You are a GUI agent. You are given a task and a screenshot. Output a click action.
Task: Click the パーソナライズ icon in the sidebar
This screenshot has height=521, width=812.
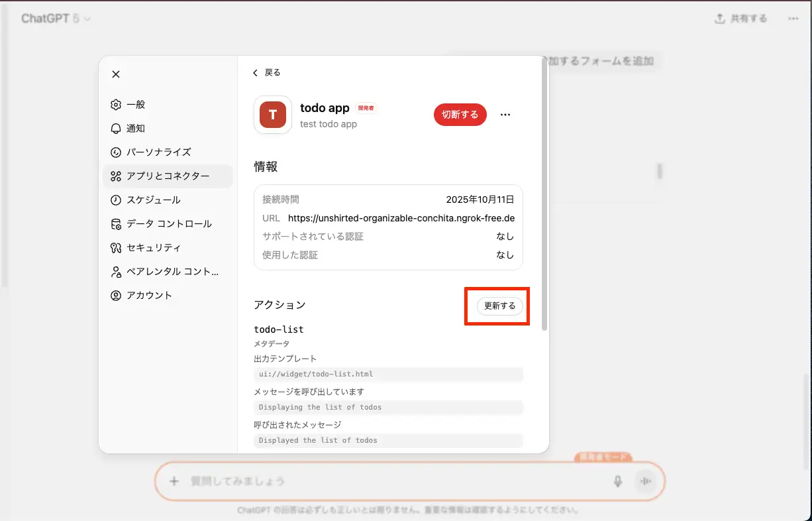click(116, 152)
